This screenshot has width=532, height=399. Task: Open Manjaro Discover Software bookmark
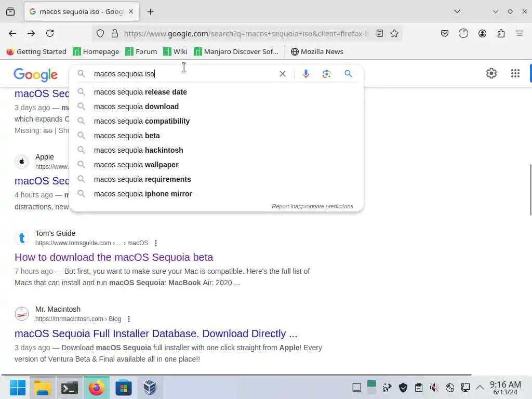[x=236, y=51]
